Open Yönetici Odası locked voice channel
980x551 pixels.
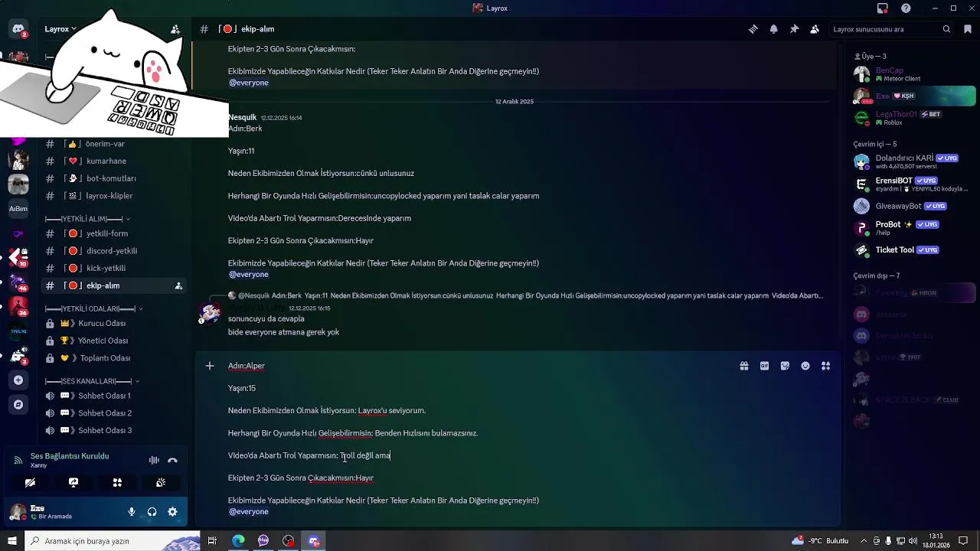pyautogui.click(x=114, y=341)
